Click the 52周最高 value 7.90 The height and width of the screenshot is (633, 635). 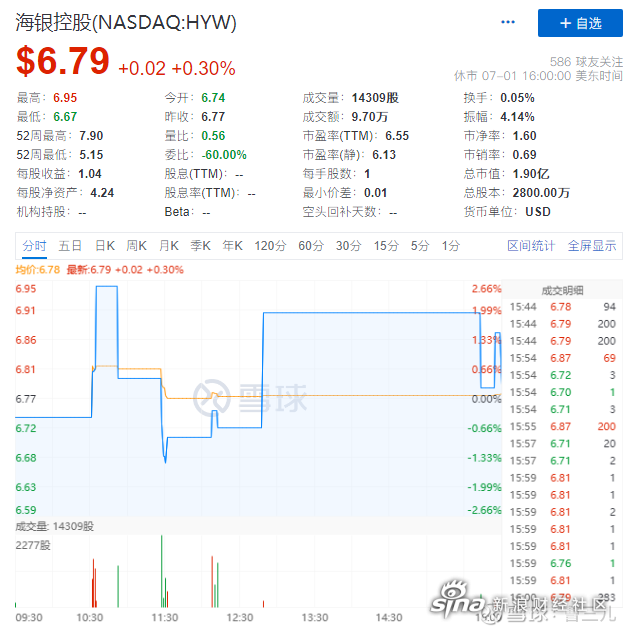[91, 136]
